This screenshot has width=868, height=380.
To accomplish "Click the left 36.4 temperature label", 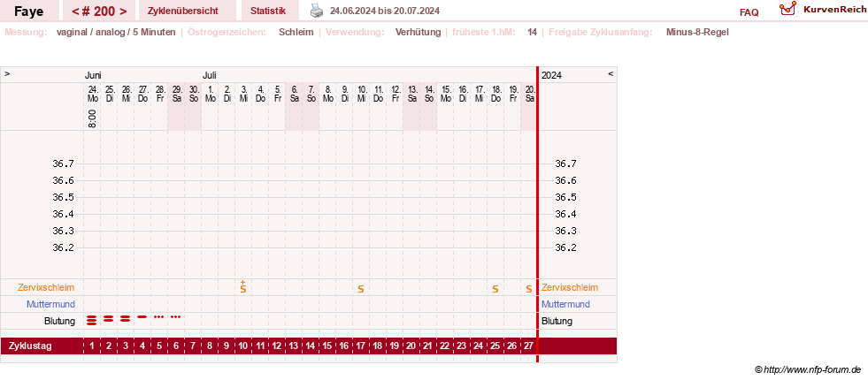I will coord(63,214).
